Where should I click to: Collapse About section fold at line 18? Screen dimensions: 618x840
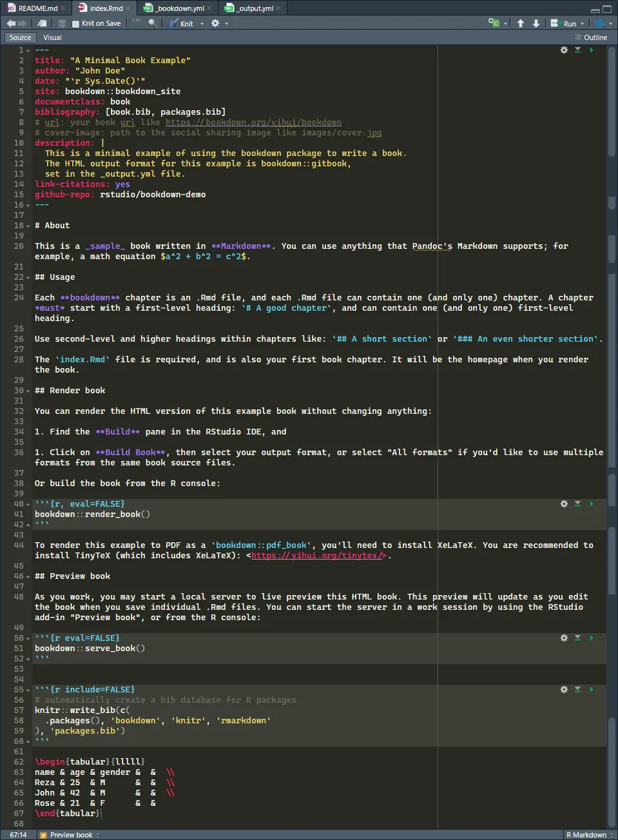click(28, 226)
